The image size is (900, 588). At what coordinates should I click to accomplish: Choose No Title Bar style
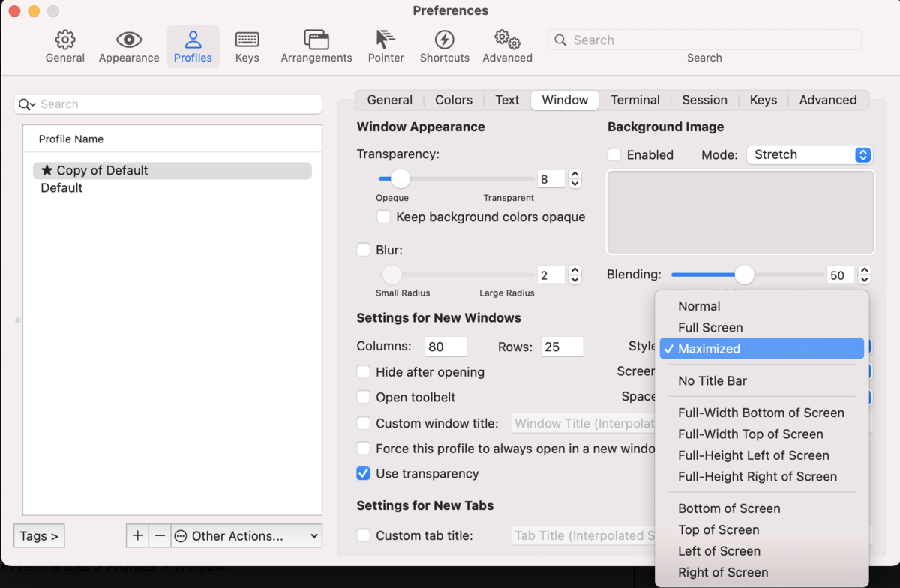point(762,381)
